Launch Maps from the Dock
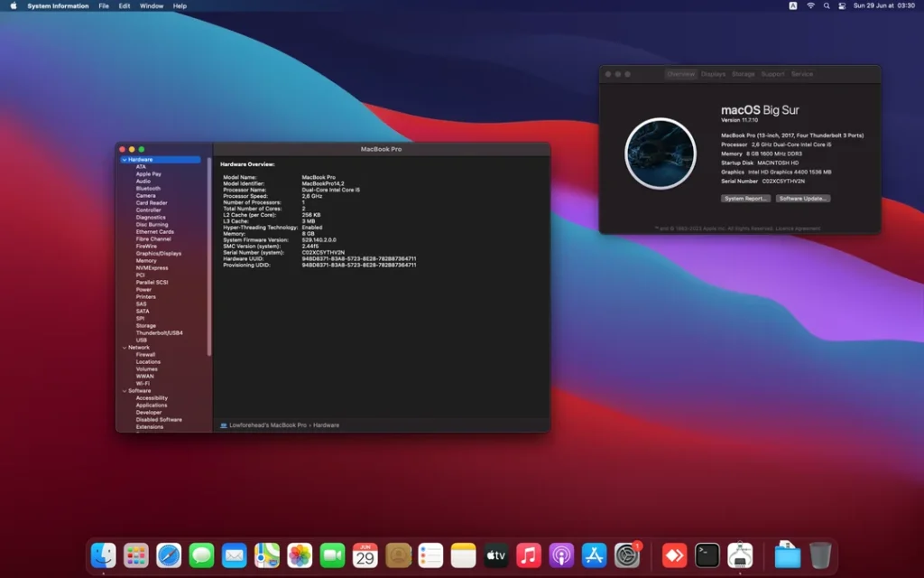This screenshot has height=578, width=924. (267, 555)
